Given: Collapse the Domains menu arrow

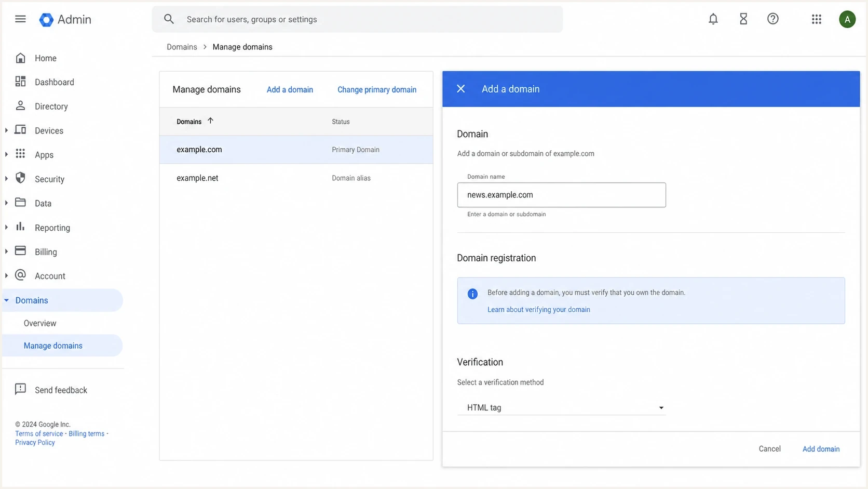Looking at the screenshot, I should tap(6, 300).
